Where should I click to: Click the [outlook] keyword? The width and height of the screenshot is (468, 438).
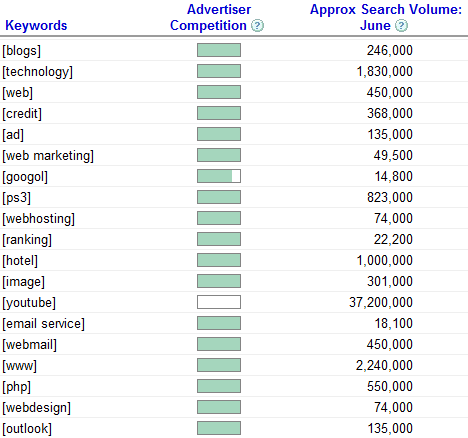tap(27, 429)
